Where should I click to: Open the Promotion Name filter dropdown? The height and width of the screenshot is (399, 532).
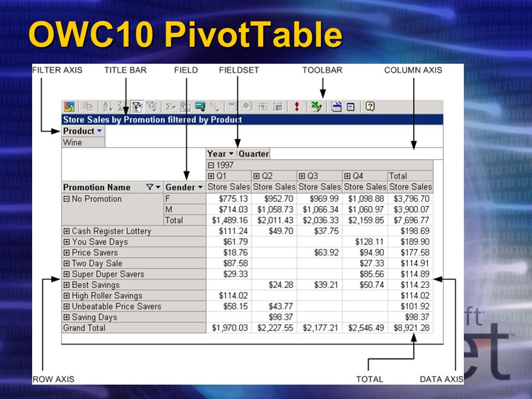click(158, 187)
